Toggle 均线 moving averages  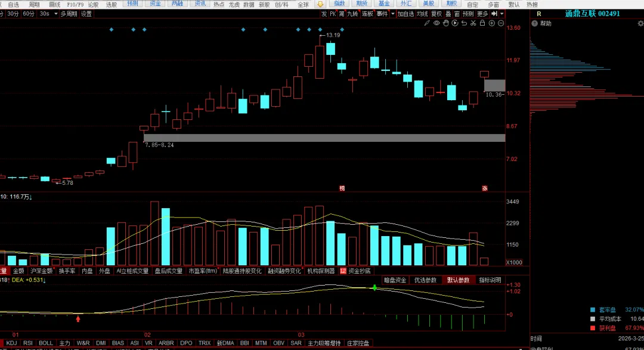[422, 14]
